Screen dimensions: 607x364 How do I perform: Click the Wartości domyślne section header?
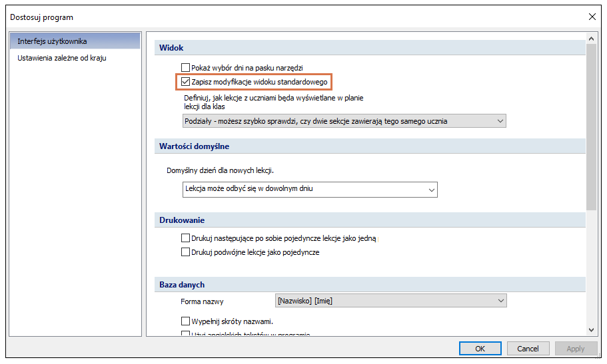coord(370,146)
